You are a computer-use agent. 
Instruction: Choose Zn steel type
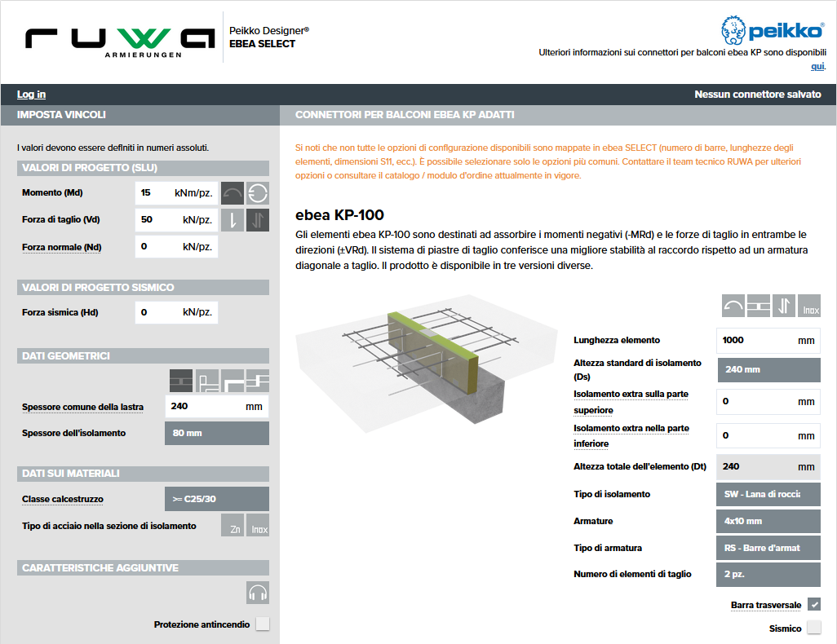tap(232, 525)
